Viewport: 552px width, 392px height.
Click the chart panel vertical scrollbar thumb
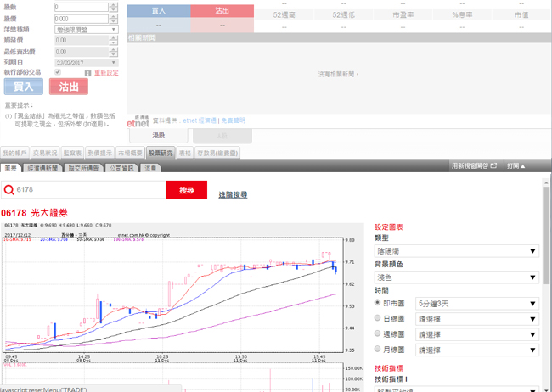pyautogui.click(x=546, y=235)
